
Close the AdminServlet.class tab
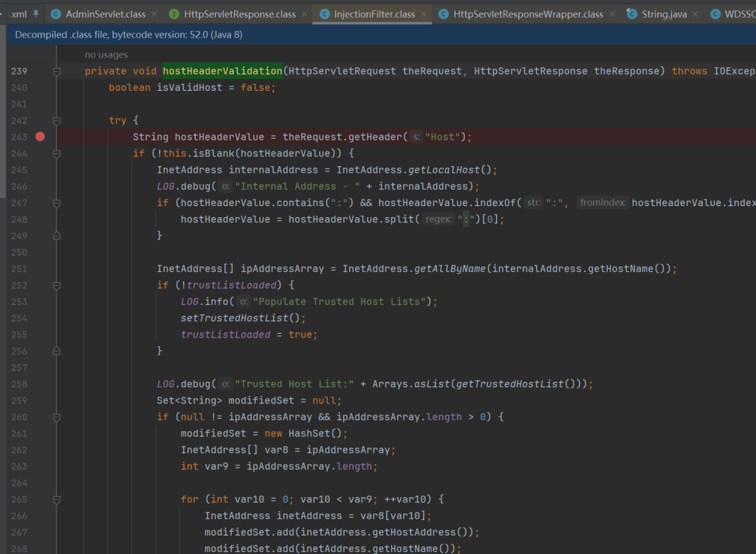[154, 15]
